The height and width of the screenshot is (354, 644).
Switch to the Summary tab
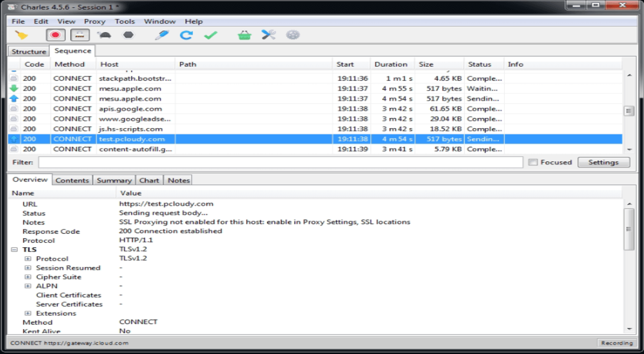[x=114, y=180]
